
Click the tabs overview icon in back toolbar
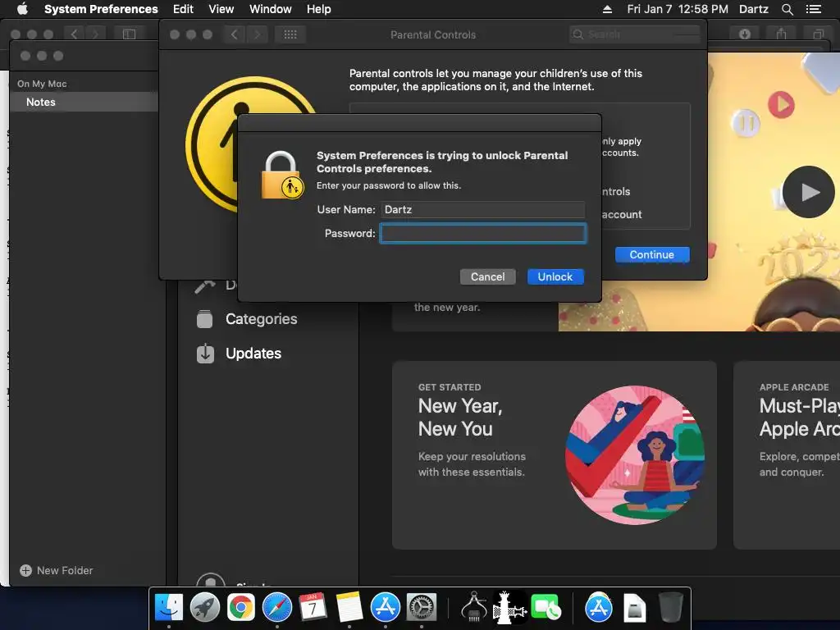point(818,34)
